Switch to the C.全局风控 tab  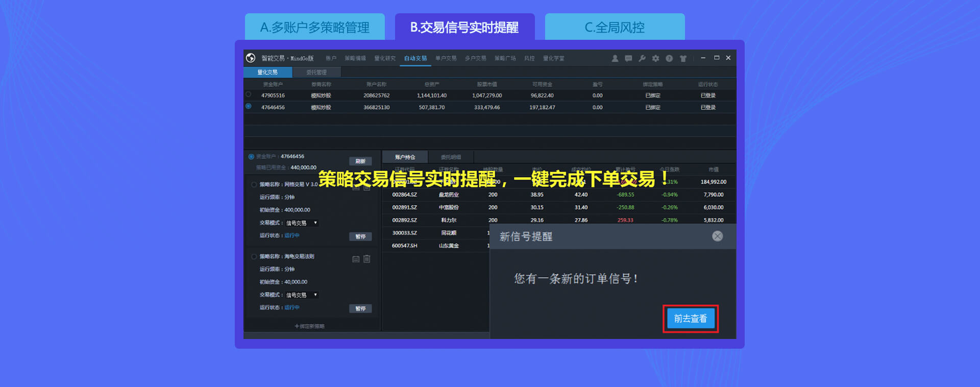[615, 27]
